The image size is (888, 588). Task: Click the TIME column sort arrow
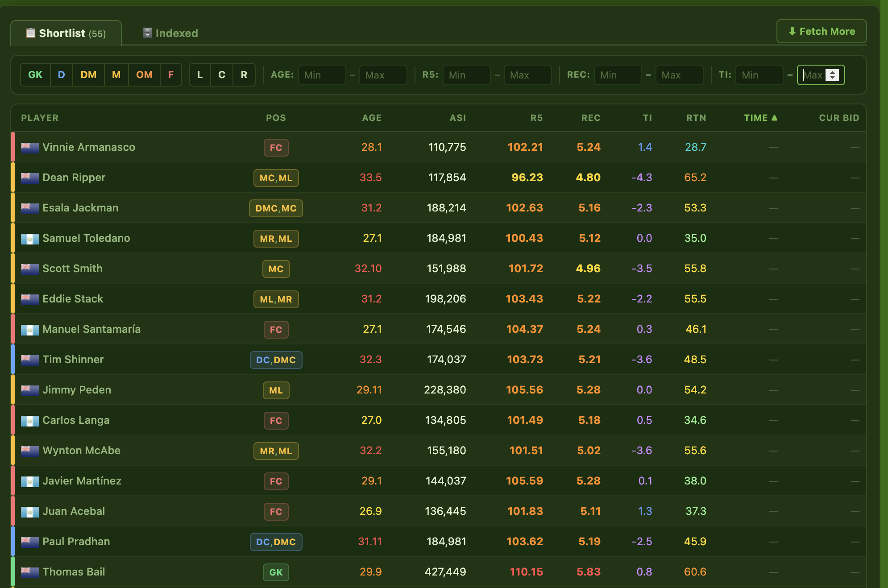pyautogui.click(x=774, y=118)
